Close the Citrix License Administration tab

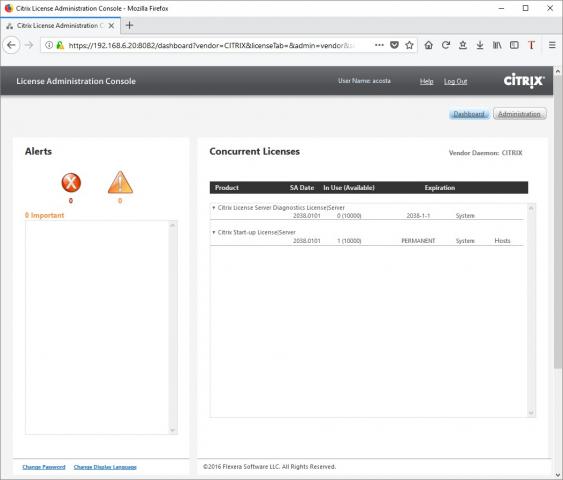coord(111,25)
